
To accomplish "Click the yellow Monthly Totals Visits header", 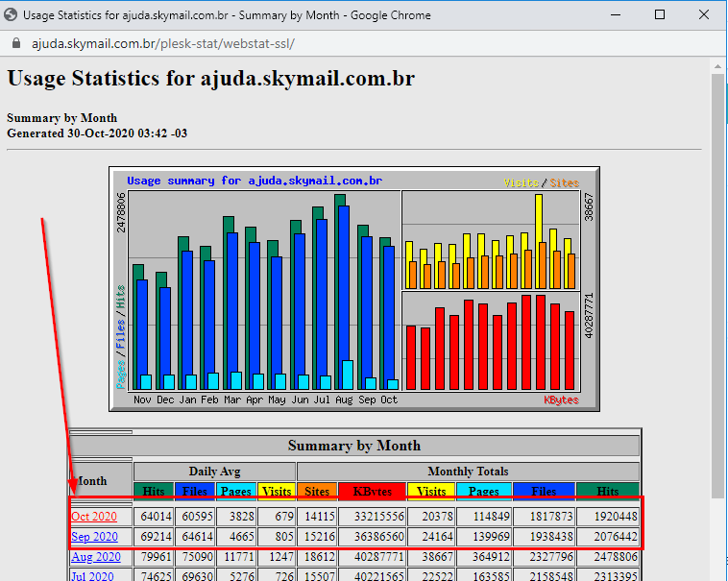I will pyautogui.click(x=431, y=491).
